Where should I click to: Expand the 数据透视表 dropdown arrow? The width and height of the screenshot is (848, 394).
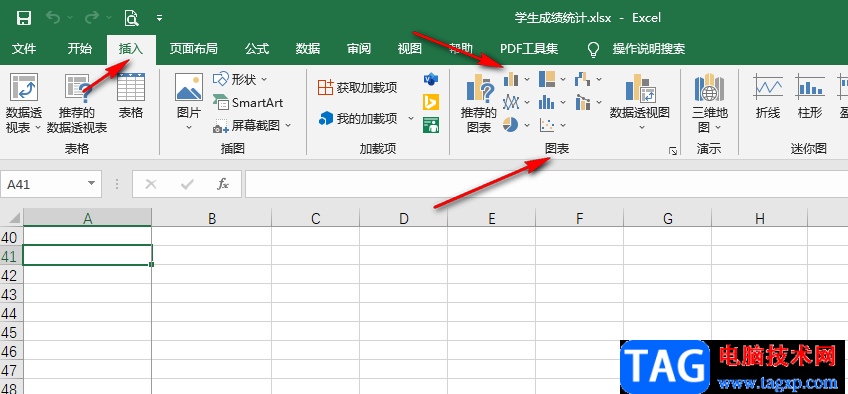38,128
